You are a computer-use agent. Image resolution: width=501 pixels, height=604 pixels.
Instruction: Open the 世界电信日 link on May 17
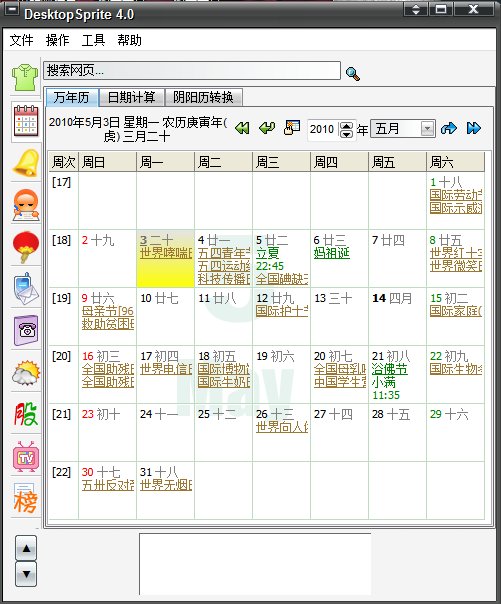pos(166,369)
